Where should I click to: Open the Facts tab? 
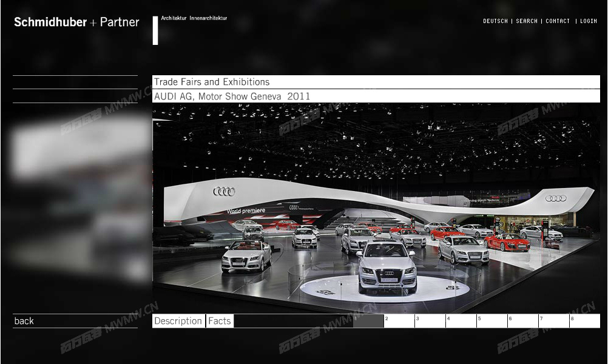pos(220,321)
